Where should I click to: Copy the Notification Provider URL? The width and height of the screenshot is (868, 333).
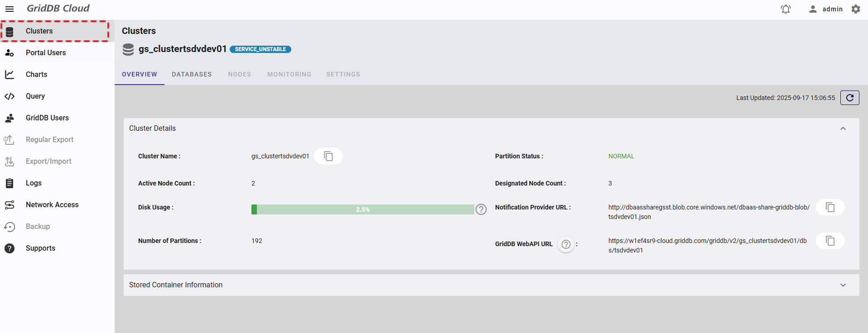(830, 207)
